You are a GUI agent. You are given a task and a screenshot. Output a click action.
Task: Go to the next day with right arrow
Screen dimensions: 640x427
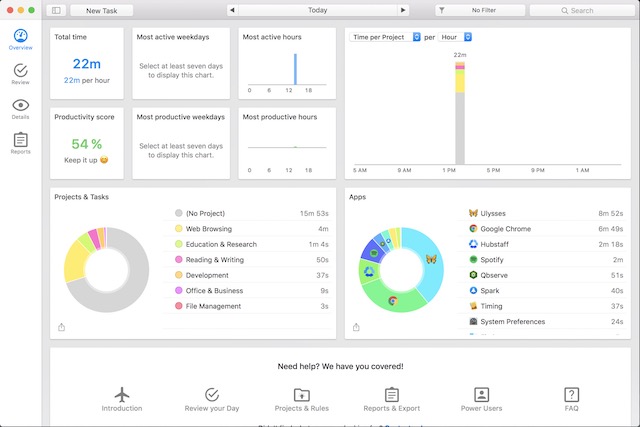click(403, 10)
